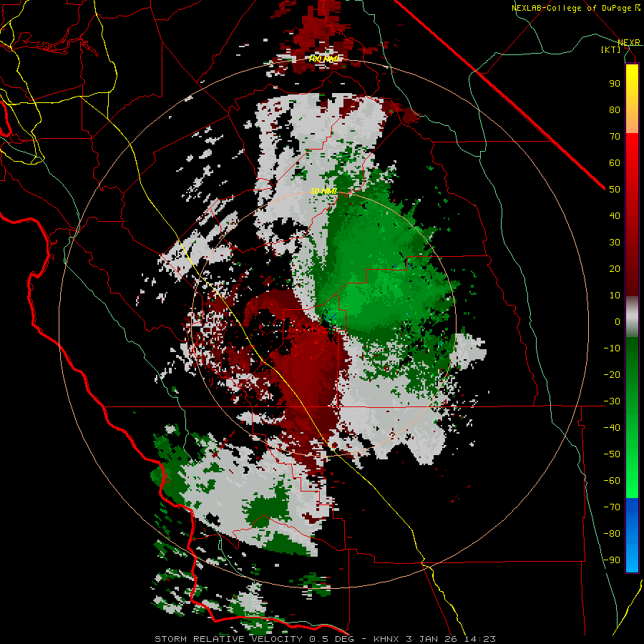
Task: Click the -10 value on color scale
Action: tap(612, 348)
